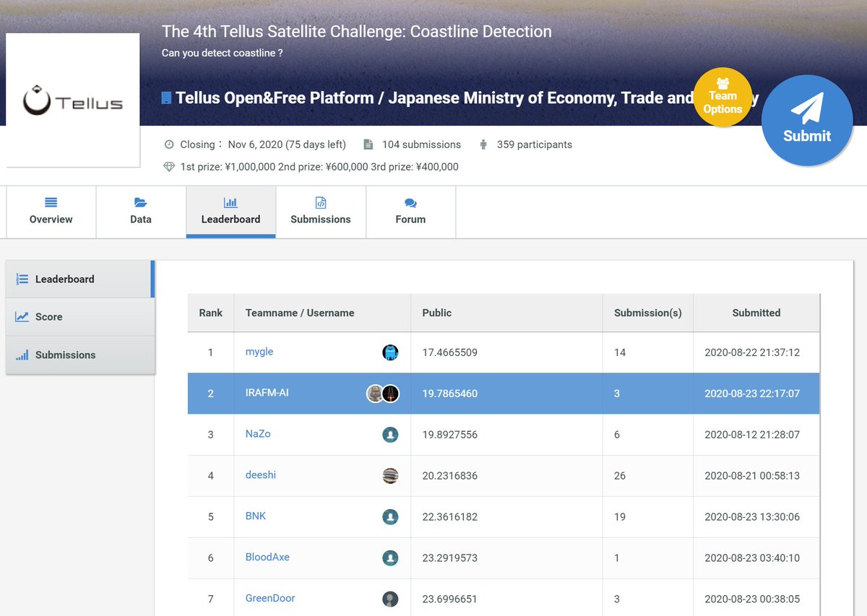867x616 pixels.
Task: Open the Overview tab
Action: (x=51, y=212)
